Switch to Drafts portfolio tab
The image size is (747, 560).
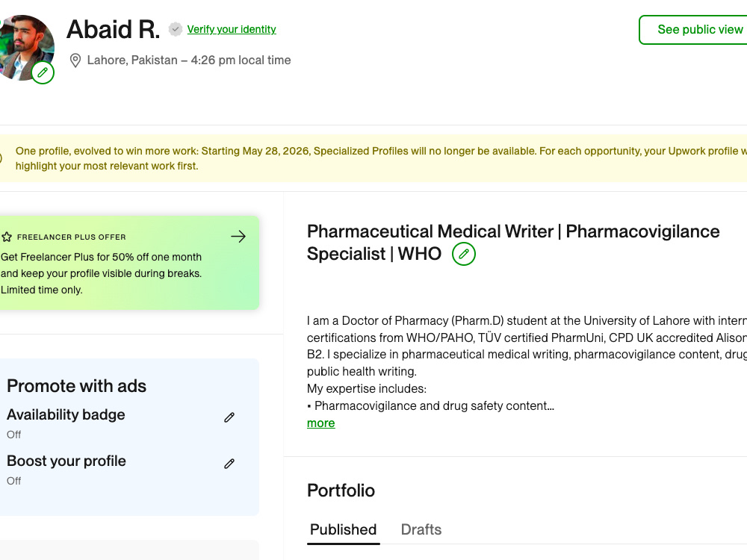pos(421,529)
